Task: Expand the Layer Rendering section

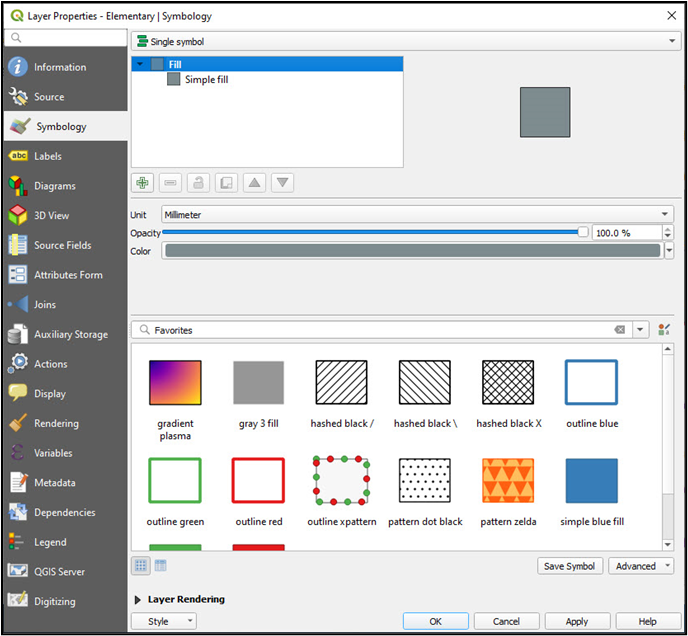Action: 138,600
